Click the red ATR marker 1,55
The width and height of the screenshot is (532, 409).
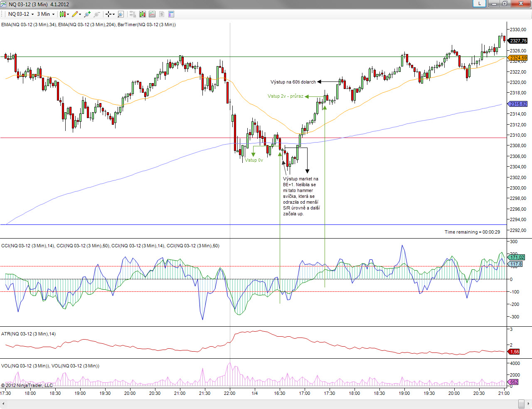click(x=514, y=352)
